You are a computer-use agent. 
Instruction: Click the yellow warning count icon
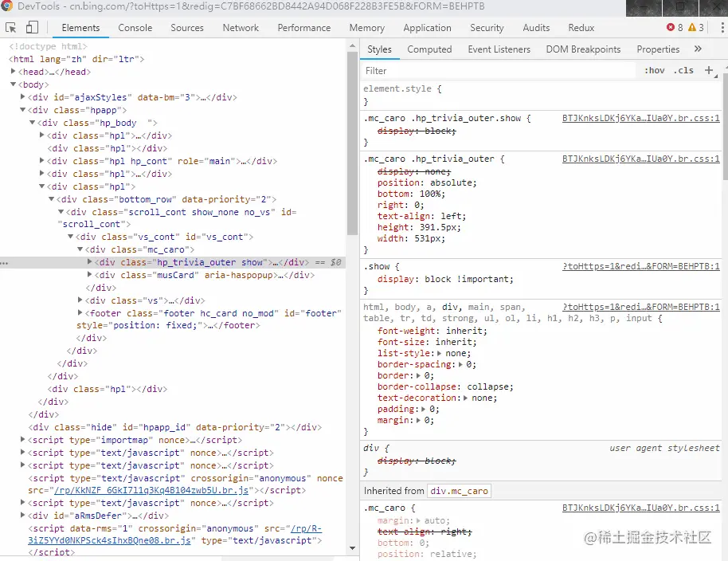692,27
